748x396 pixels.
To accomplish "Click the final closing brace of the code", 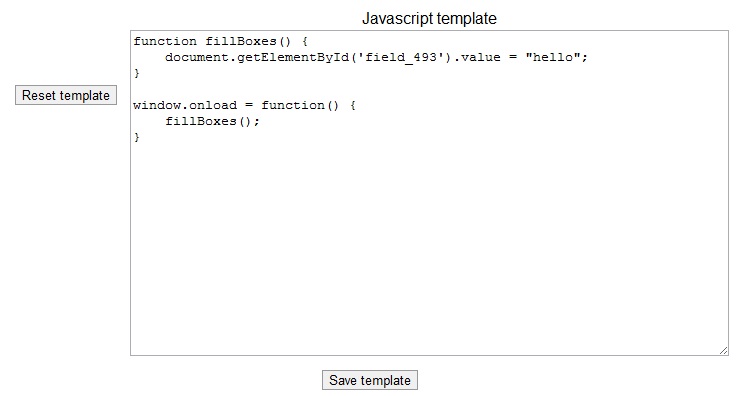I will click(137, 137).
